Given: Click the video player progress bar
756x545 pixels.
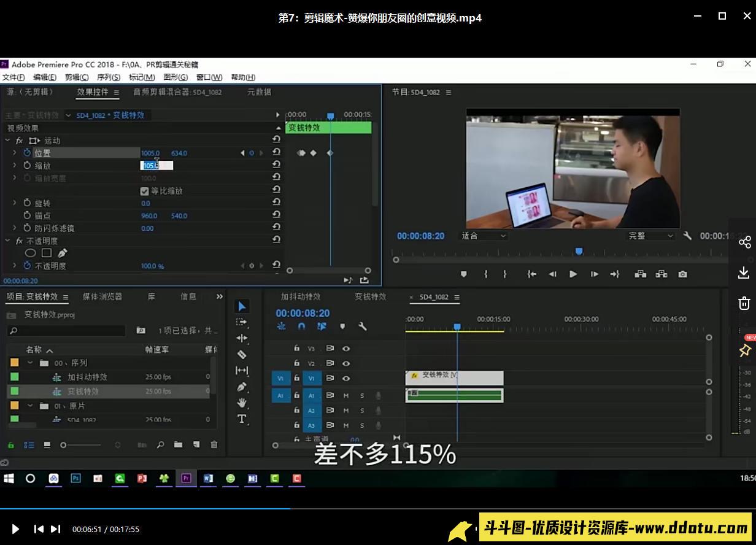Looking at the screenshot, I should click(x=378, y=508).
